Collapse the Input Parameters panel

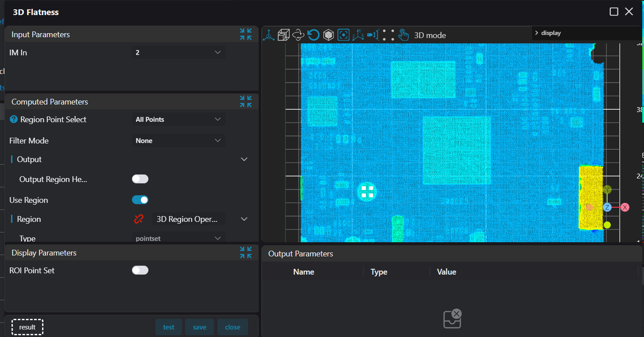pyautogui.click(x=246, y=35)
